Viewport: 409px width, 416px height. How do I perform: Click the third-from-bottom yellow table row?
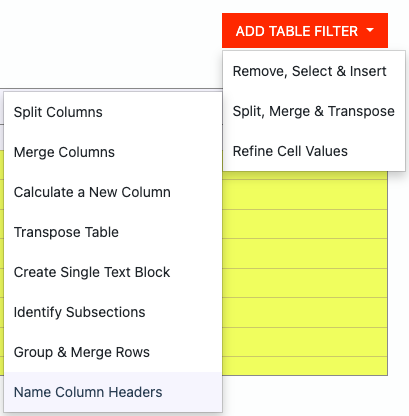coord(305,312)
